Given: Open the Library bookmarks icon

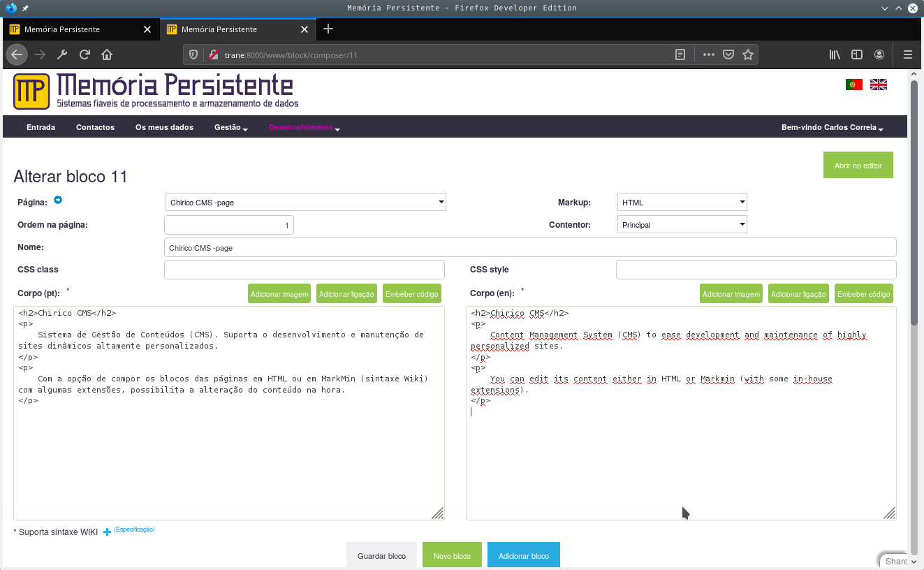Looking at the screenshot, I should coord(835,54).
